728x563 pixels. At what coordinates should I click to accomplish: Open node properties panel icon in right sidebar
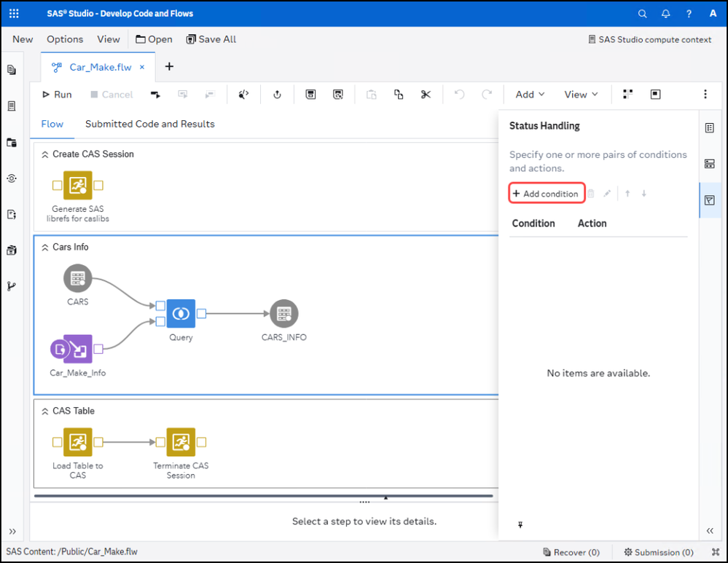[710, 128]
